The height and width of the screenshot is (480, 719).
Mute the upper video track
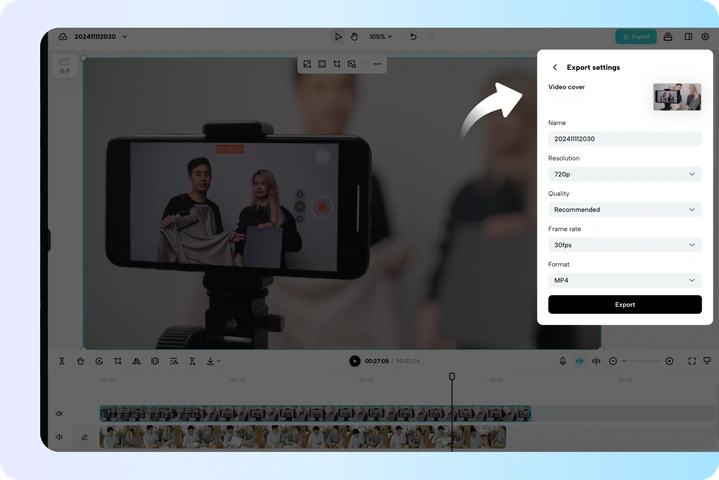pos(59,414)
